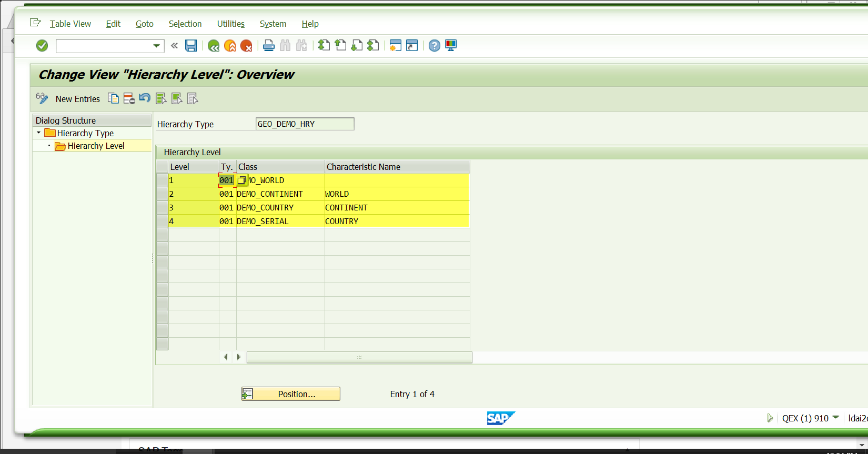Collapse the Hierarchy Type tree node

click(x=39, y=133)
